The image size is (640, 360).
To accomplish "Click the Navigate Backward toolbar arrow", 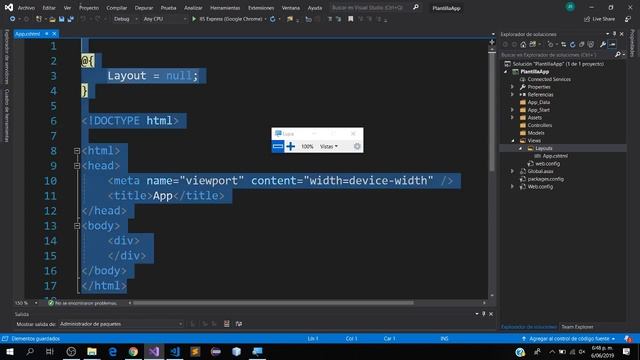I will (12, 19).
